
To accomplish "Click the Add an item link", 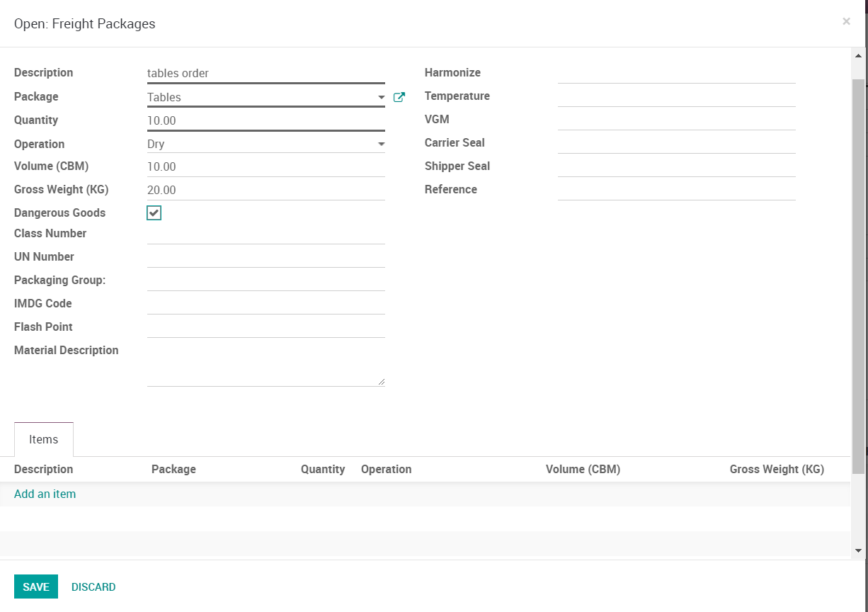I will [45, 494].
